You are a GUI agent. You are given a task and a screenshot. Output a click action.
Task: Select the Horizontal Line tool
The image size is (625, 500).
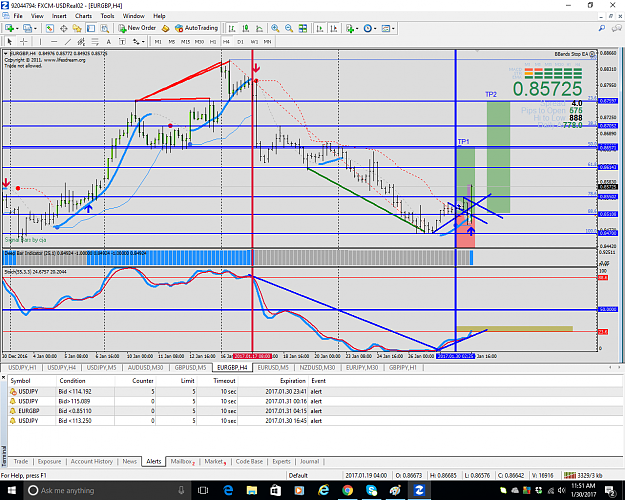coord(54,41)
